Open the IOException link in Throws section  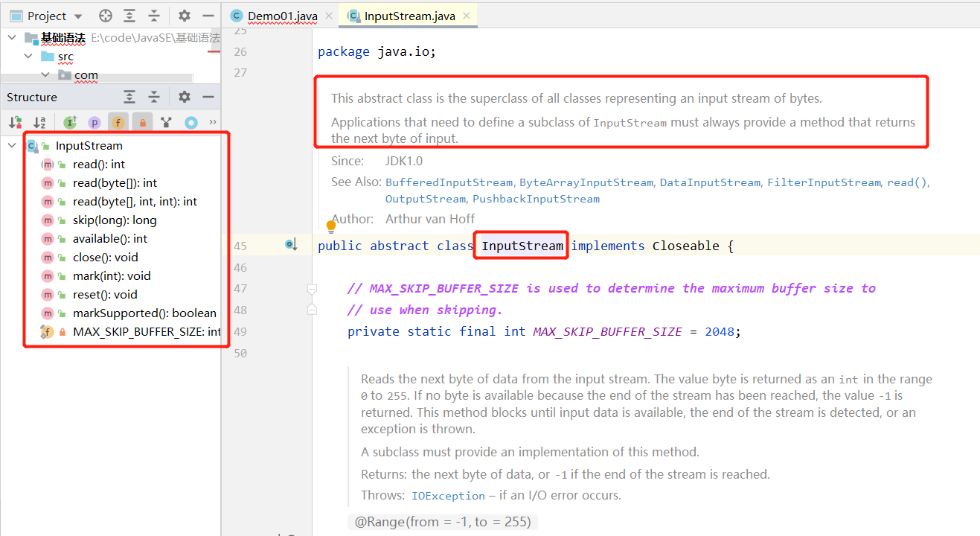[448, 495]
